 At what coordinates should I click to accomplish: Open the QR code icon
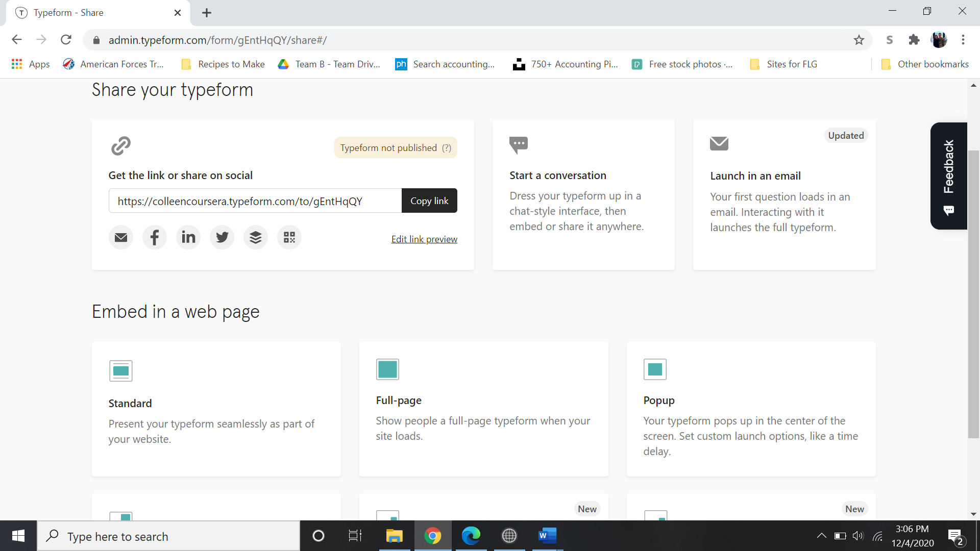[x=289, y=237]
